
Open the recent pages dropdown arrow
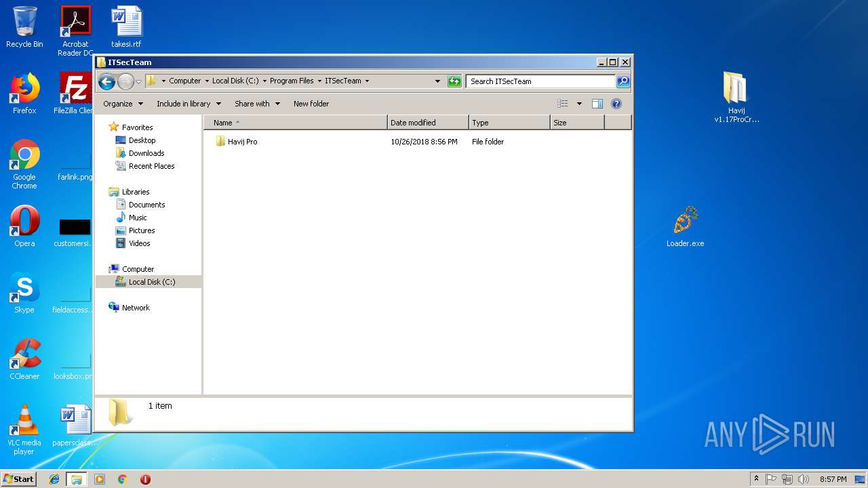138,82
